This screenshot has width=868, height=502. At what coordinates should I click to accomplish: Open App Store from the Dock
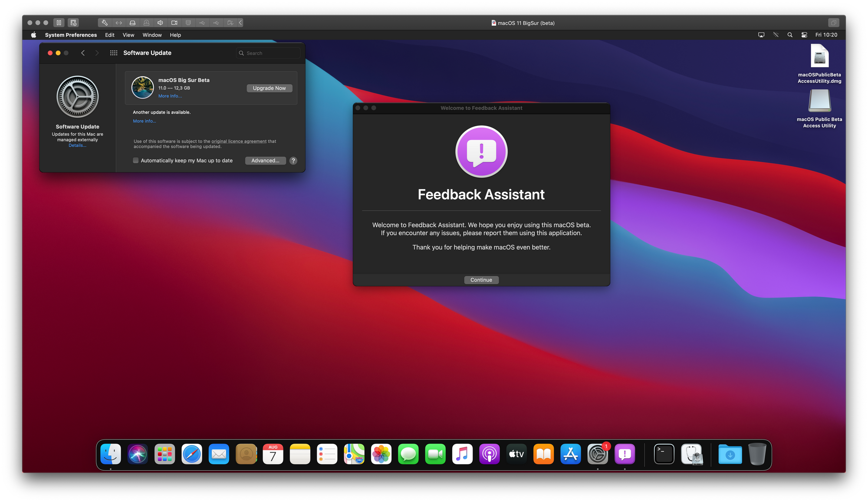coord(571,454)
